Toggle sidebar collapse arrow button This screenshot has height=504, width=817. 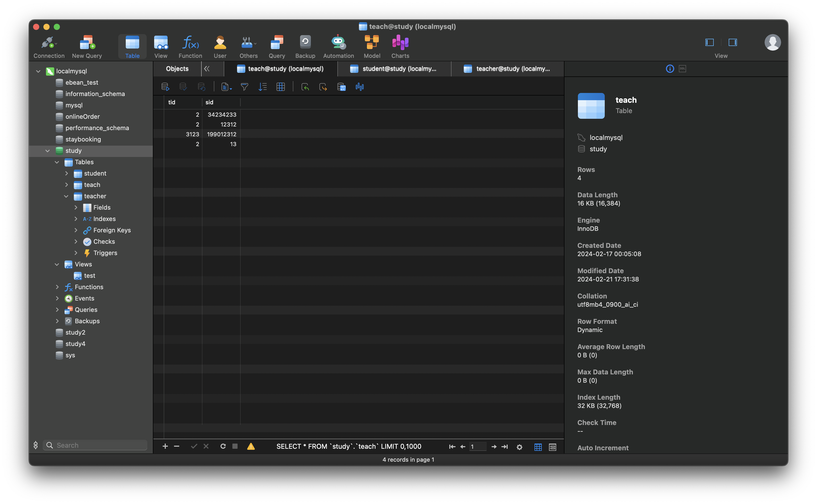pyautogui.click(x=207, y=68)
